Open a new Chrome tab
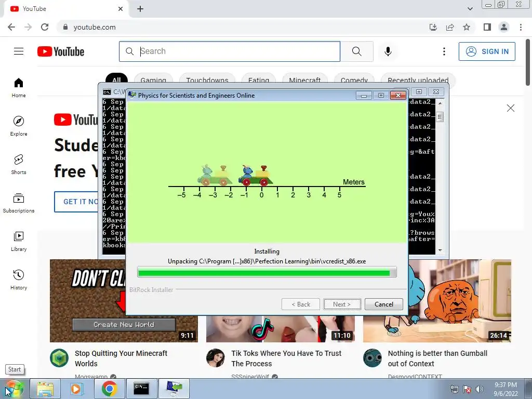Viewport: 532px width, 399px height. tap(140, 9)
